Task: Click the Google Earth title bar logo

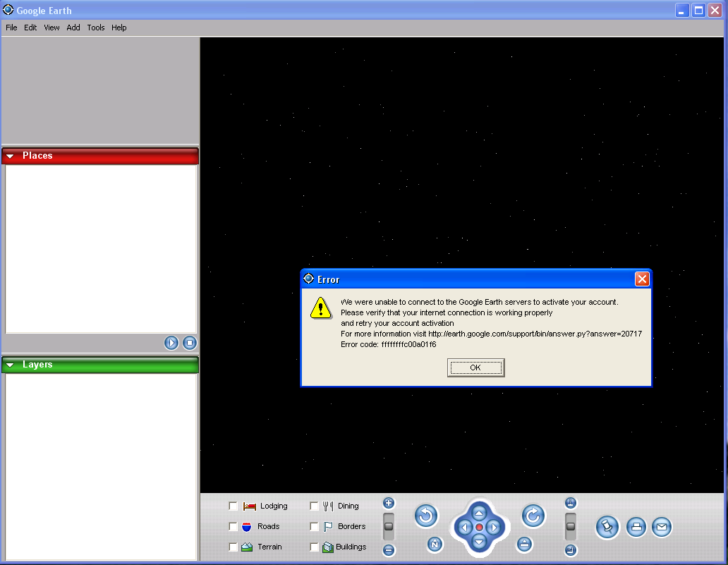Action: tap(8, 10)
